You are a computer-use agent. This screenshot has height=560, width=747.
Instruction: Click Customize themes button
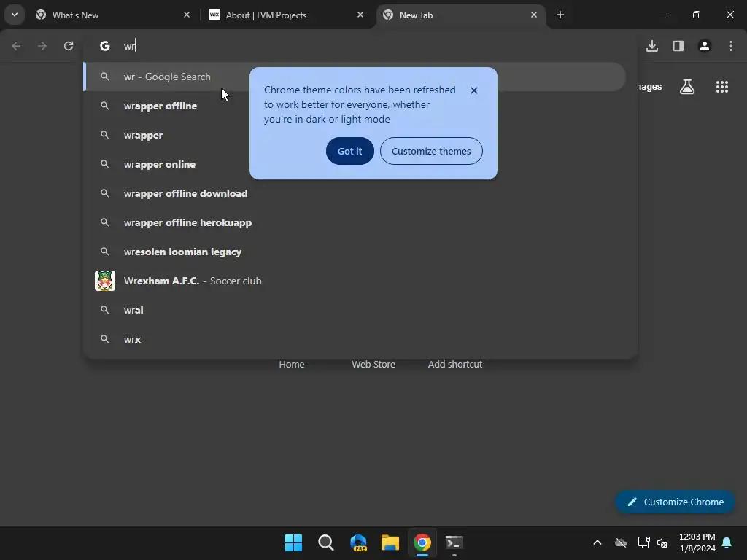pos(431,151)
